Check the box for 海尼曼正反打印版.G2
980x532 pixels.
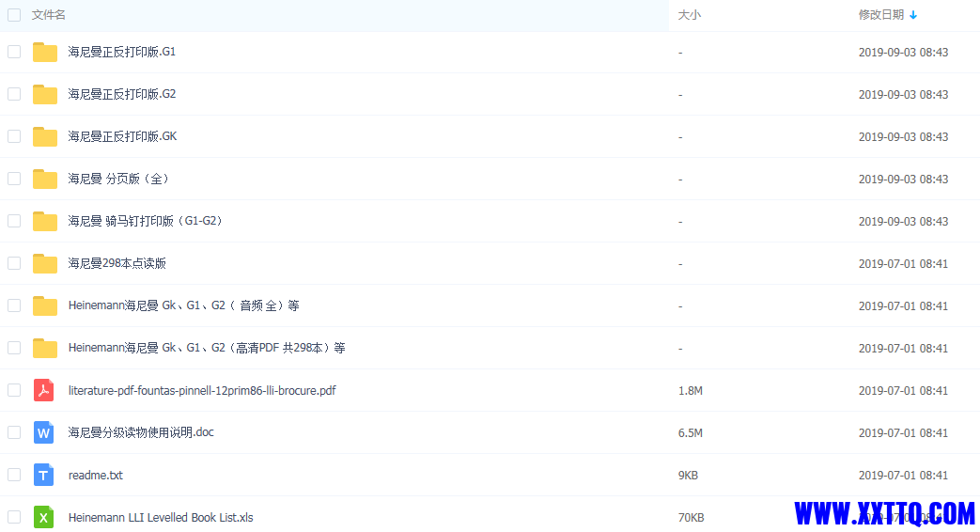[x=14, y=94]
